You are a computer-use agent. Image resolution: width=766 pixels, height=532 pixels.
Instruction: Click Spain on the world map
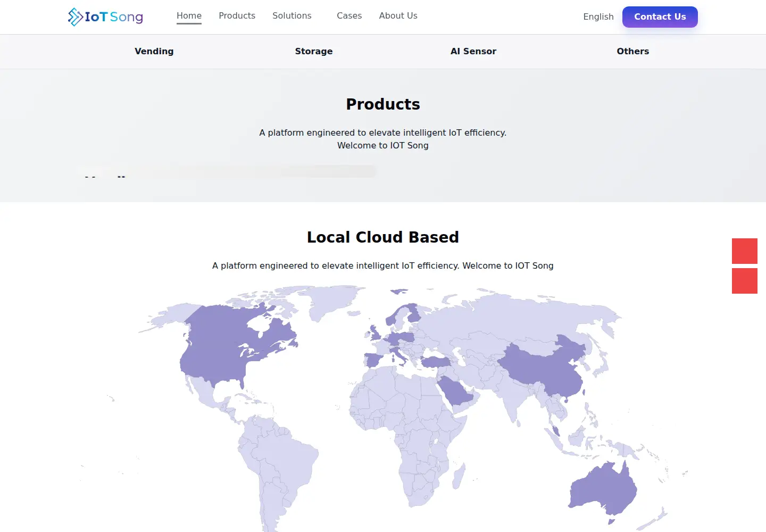pyautogui.click(x=374, y=360)
